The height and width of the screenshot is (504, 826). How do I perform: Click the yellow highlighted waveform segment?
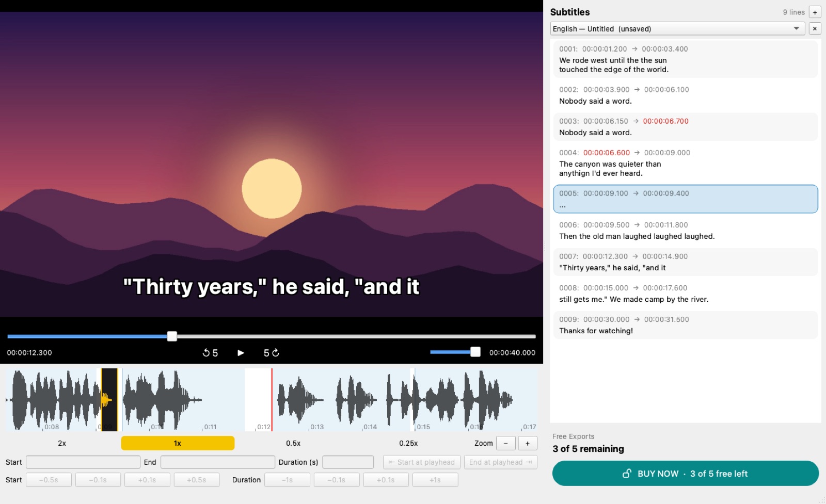[109, 400]
